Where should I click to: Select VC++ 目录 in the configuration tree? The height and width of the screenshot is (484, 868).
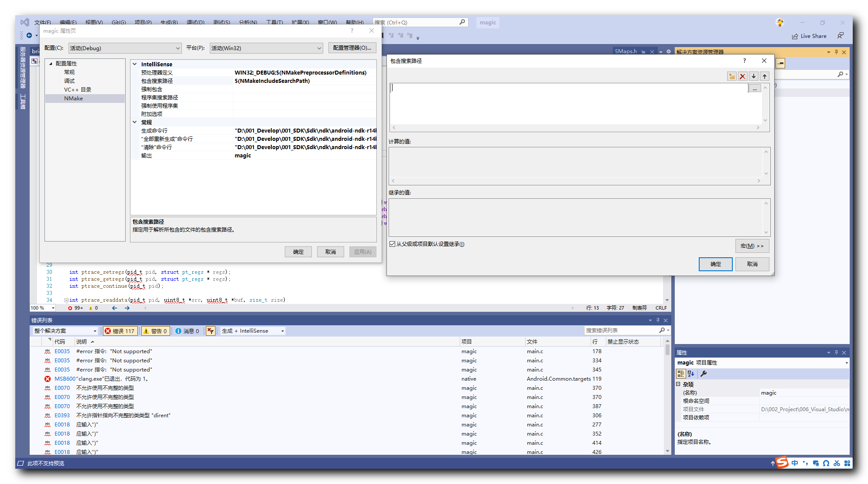(x=77, y=90)
